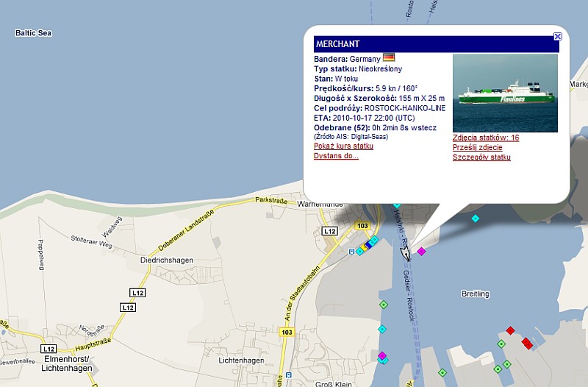Click the green marker at the bottom edge between piers

[x=444, y=373]
